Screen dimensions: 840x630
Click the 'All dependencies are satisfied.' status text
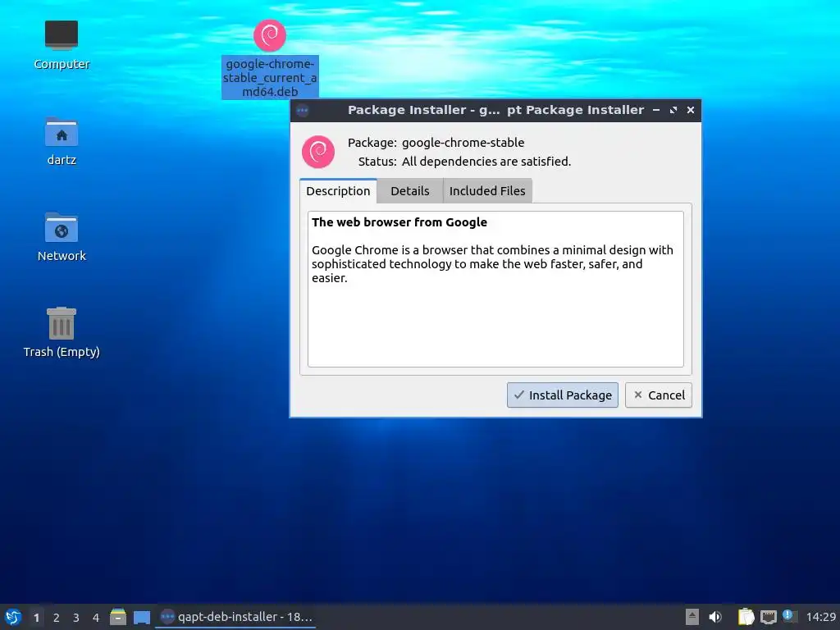click(486, 162)
